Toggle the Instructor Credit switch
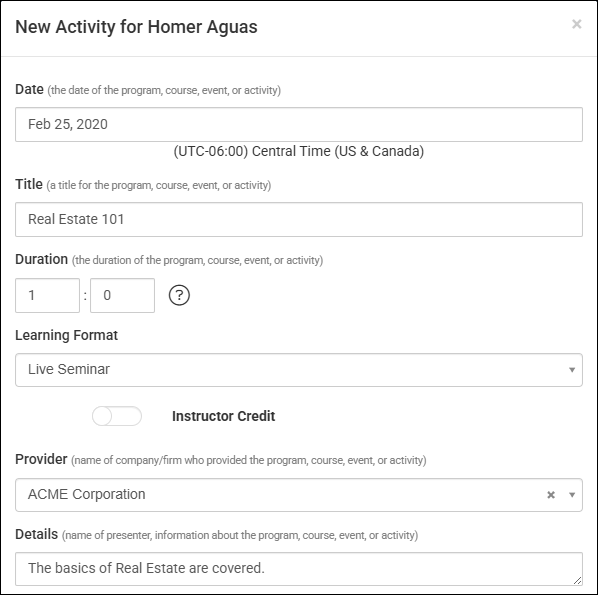Image resolution: width=598 pixels, height=595 pixels. (x=117, y=416)
